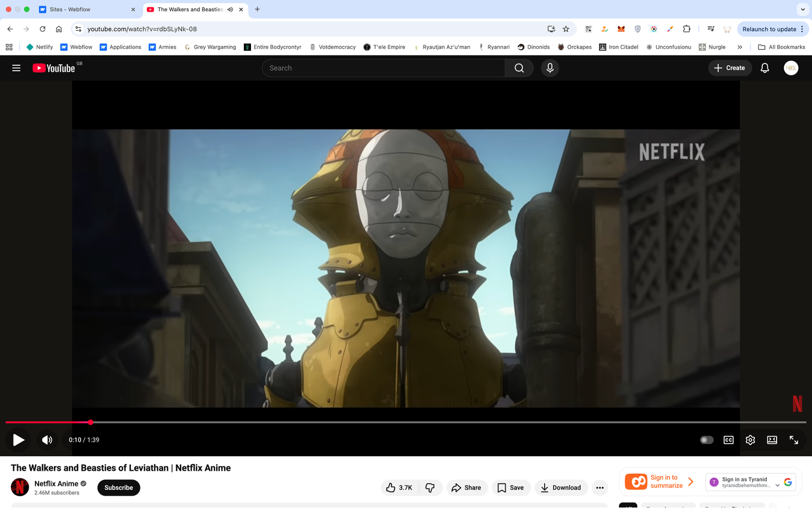Enter full screen mode
The height and width of the screenshot is (508, 812).
click(794, 440)
